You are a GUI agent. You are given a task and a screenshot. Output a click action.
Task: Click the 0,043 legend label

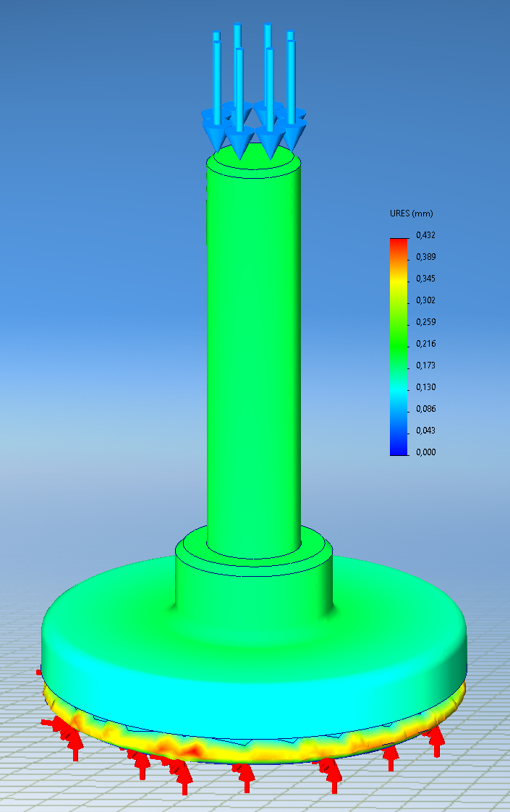[x=425, y=431]
